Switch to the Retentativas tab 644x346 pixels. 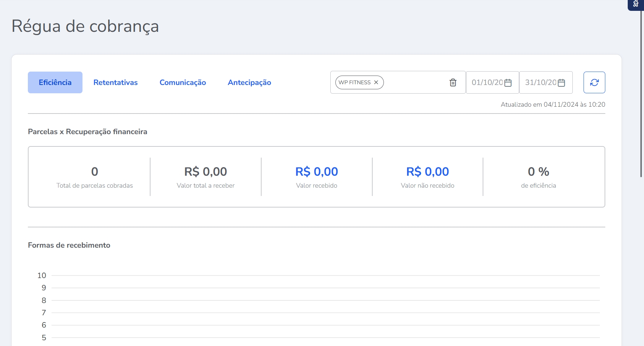[115, 82]
